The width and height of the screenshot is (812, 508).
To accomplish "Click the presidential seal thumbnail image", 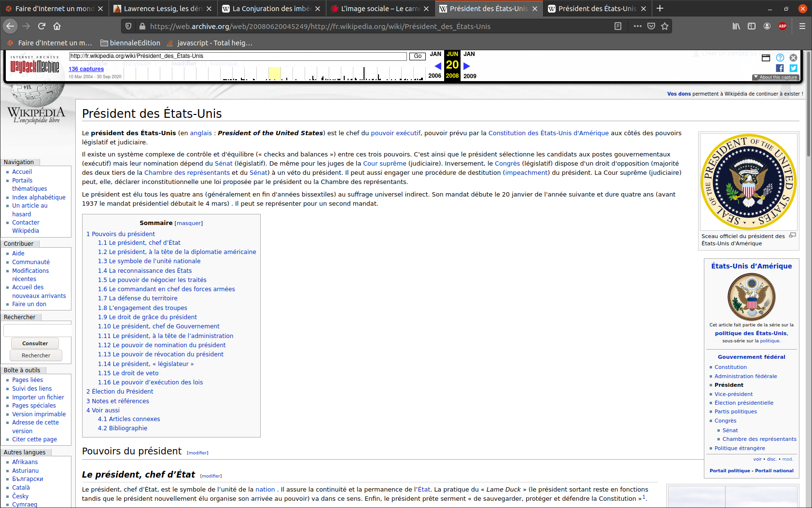I will tap(748, 182).
